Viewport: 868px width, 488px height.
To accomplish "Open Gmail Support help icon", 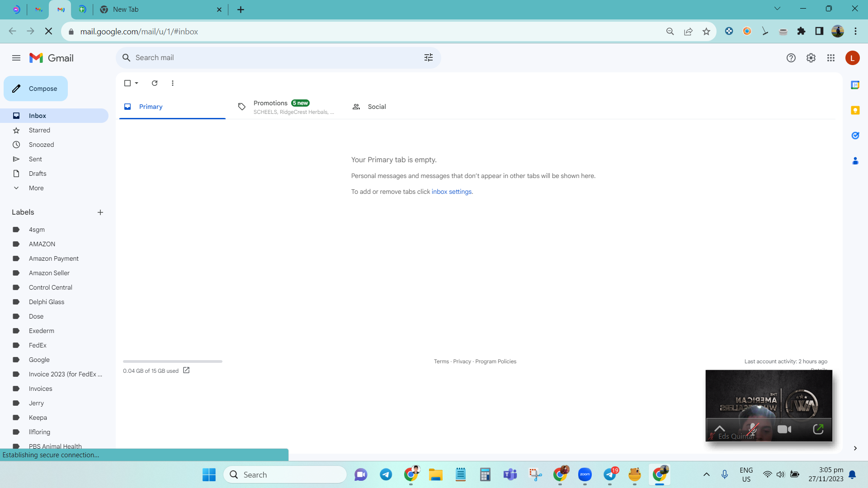I will click(x=791, y=58).
